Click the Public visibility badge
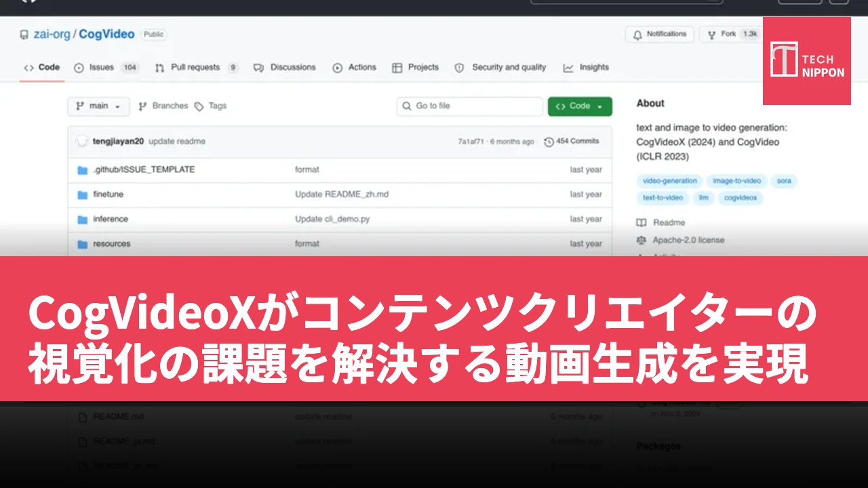Viewport: 868px width, 488px height. click(154, 35)
